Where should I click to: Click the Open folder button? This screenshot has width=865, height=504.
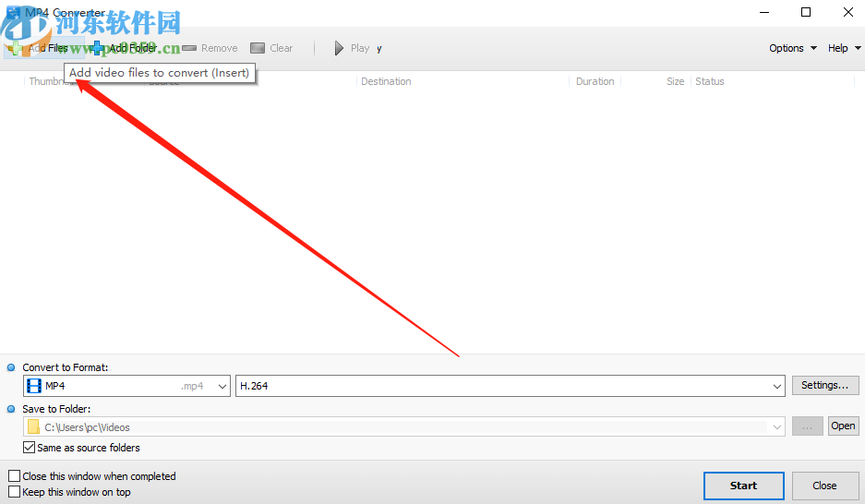(843, 426)
